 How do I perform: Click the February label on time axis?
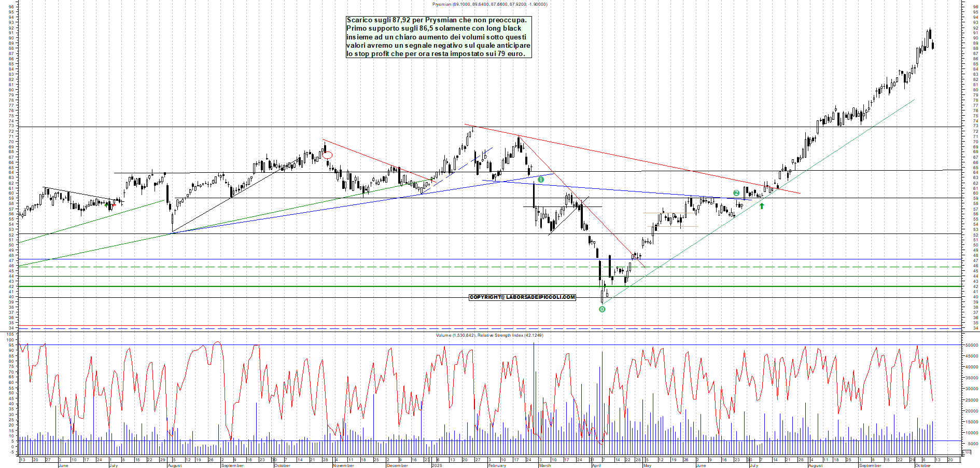[x=497, y=465]
